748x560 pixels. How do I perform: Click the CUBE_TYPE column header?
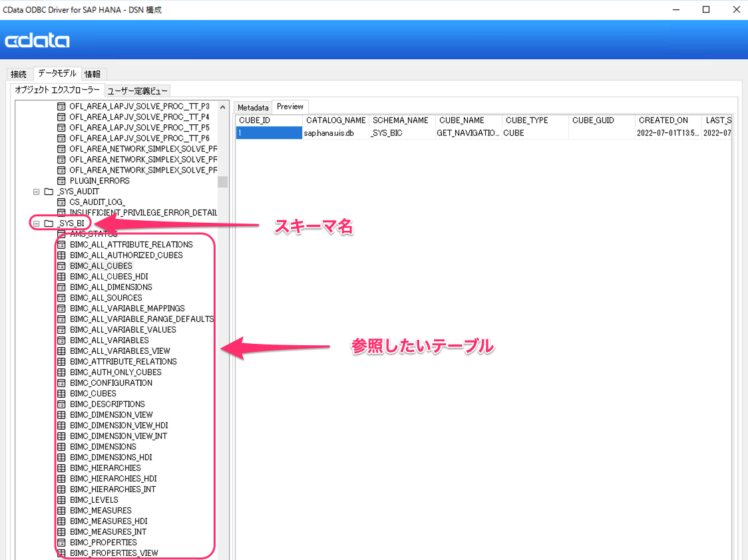pos(535,120)
